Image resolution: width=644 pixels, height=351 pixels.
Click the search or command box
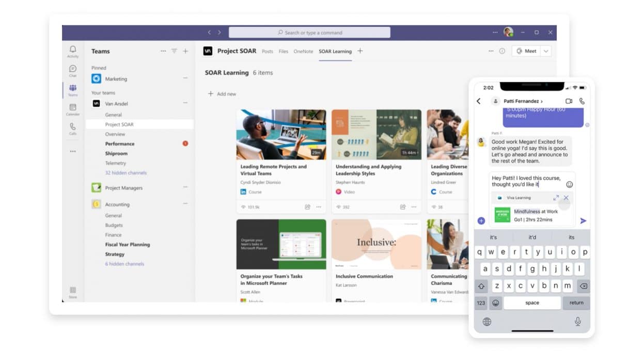(x=309, y=33)
